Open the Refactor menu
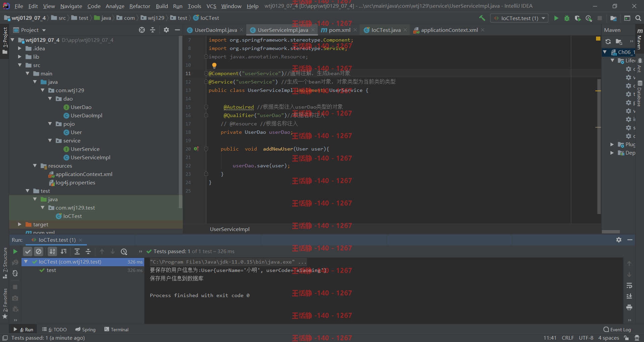Screen dimensions: 644x342 pos(140,6)
